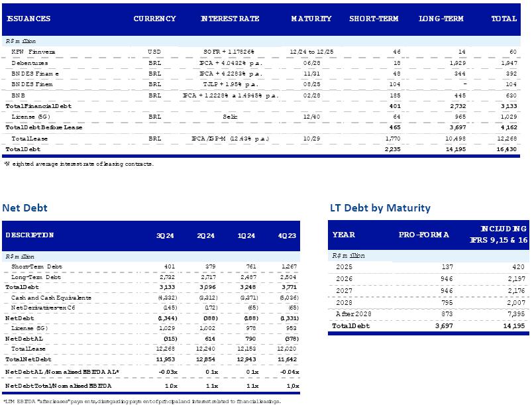Click the YEAR column header
This screenshot has width=532, height=405.
343,235
